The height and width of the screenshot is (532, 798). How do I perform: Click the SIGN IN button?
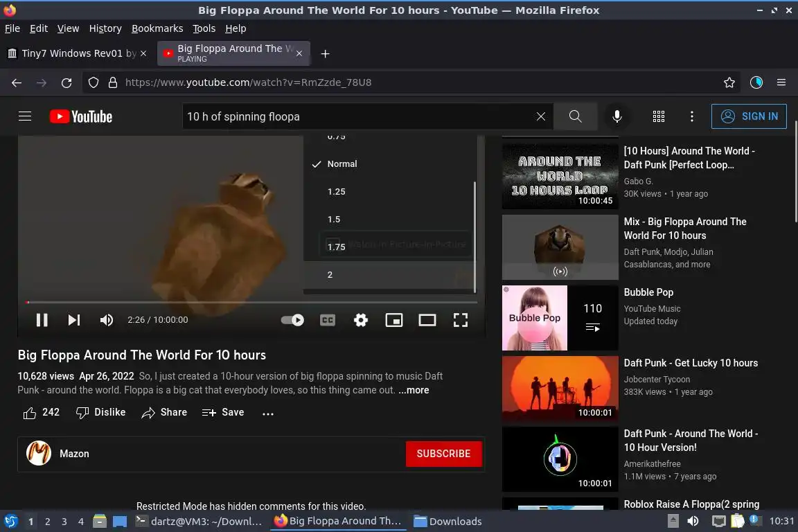(x=749, y=116)
